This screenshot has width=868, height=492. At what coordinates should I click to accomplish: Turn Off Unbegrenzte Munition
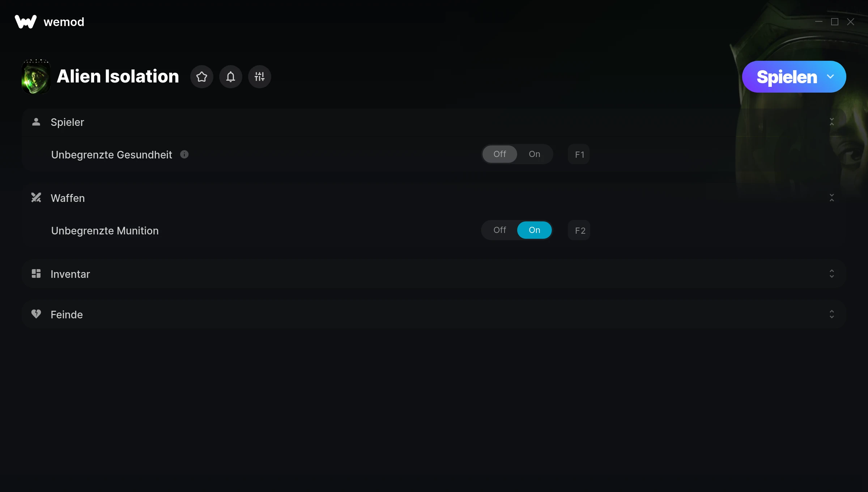point(500,230)
